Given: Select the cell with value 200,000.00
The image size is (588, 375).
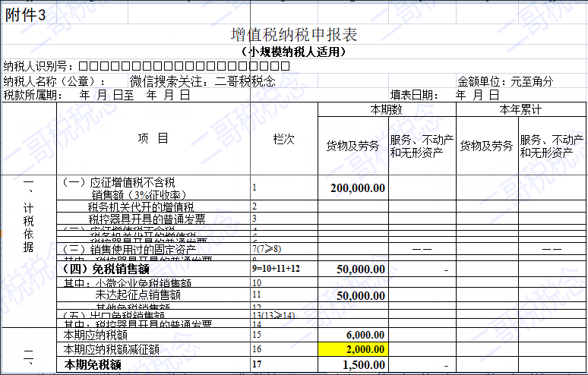Looking at the screenshot, I should coord(352,188).
